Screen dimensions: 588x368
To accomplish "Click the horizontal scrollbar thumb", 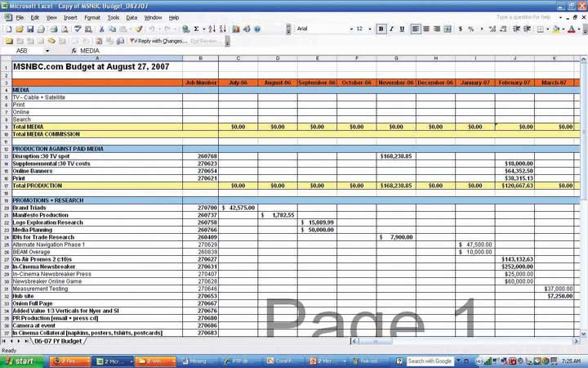I will 376,341.
